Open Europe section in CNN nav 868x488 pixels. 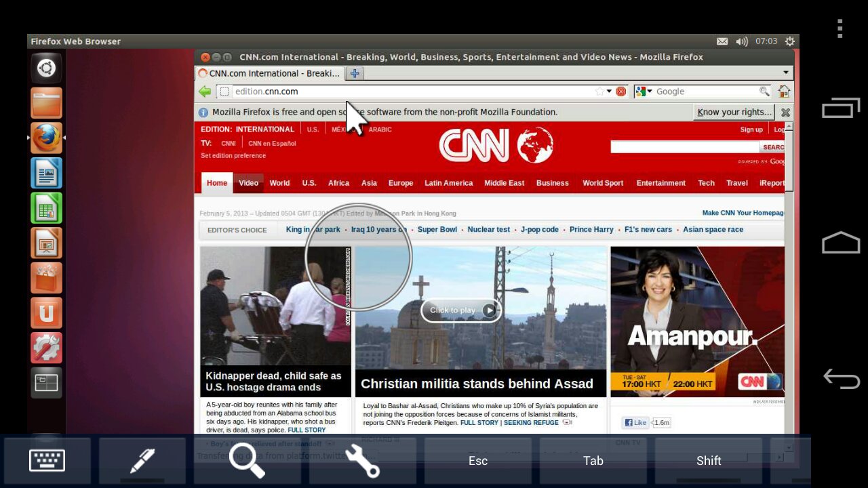point(401,183)
